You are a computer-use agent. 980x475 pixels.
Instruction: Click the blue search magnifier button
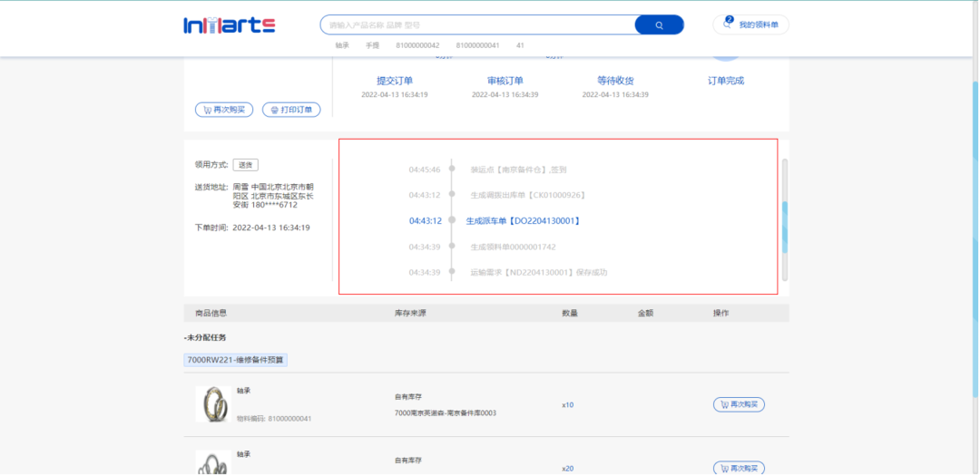659,25
